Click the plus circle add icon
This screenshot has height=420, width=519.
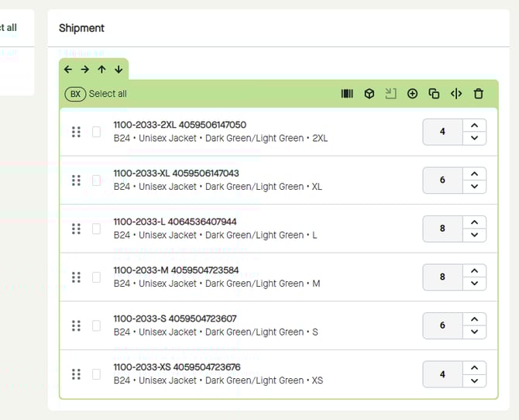[x=412, y=94]
